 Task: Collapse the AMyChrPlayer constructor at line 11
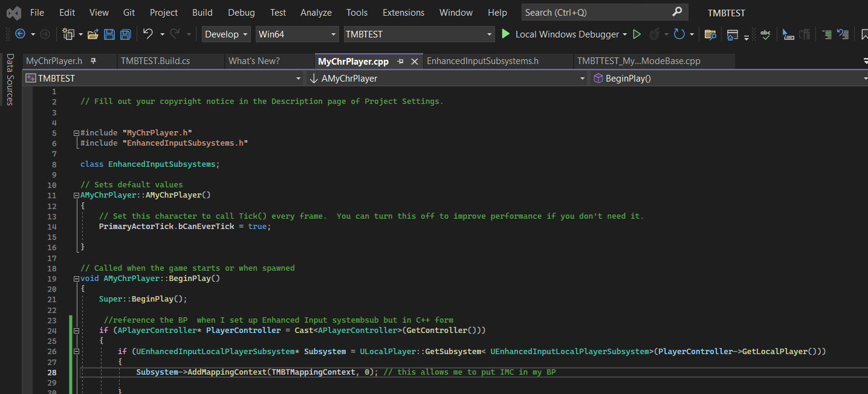76,195
